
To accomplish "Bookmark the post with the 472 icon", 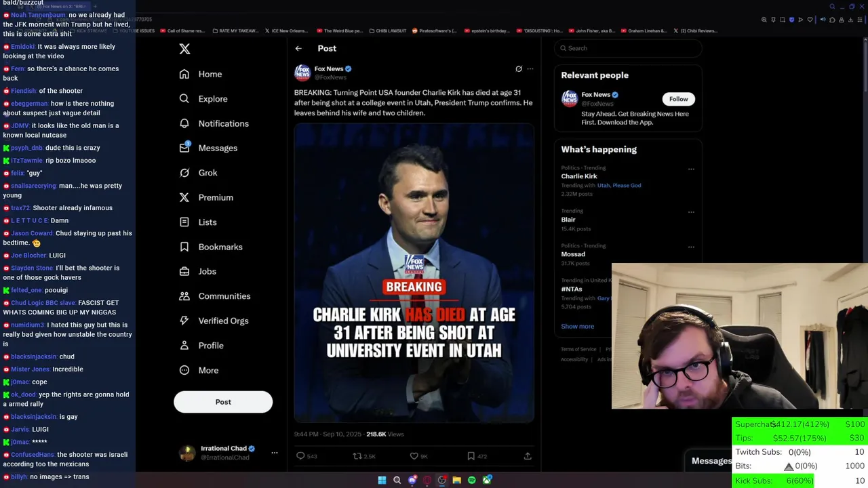I will point(471,456).
